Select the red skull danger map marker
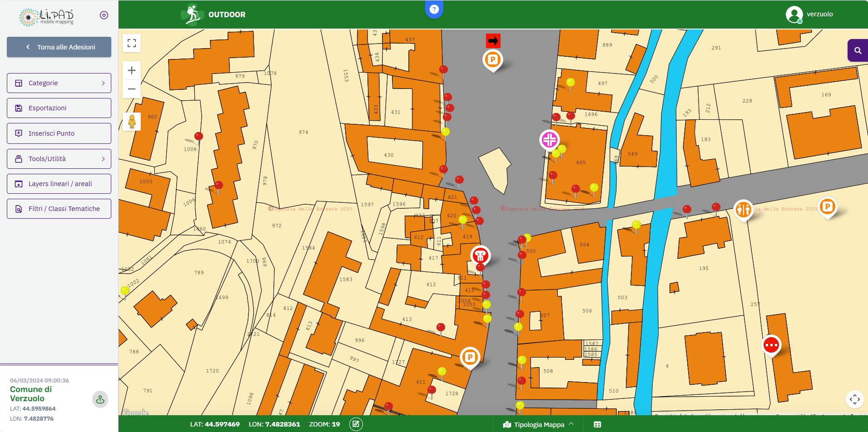 point(480,256)
